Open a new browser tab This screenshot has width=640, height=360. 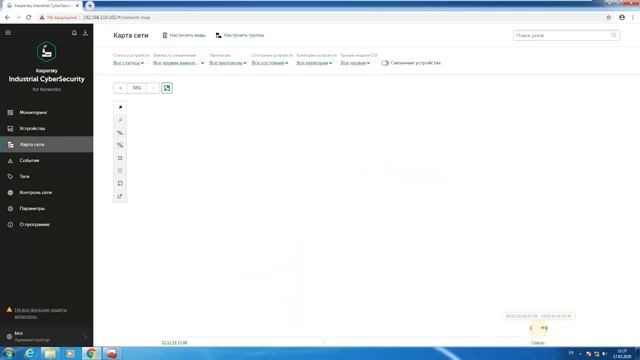click(x=90, y=6)
